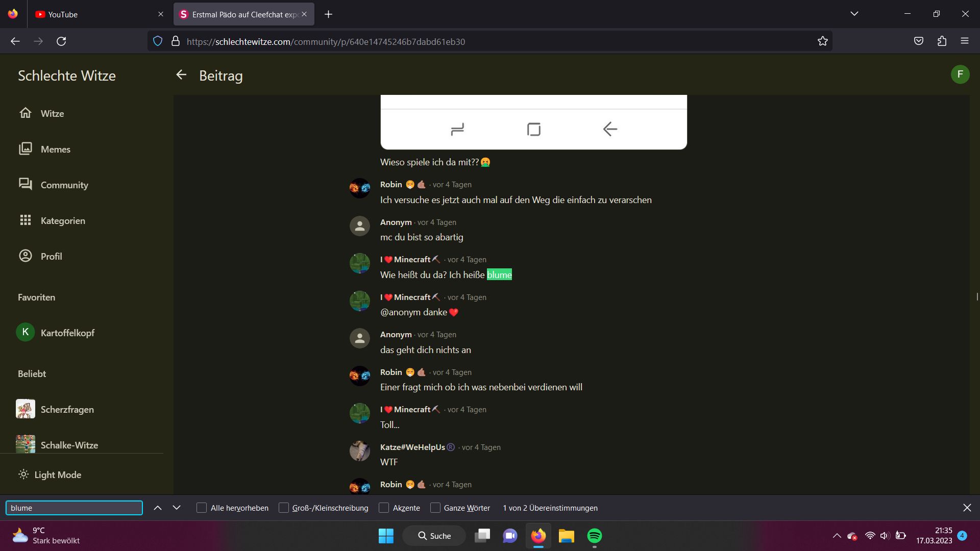The width and height of the screenshot is (980, 551).
Task: Open the list all tabs chevron
Action: 854,14
